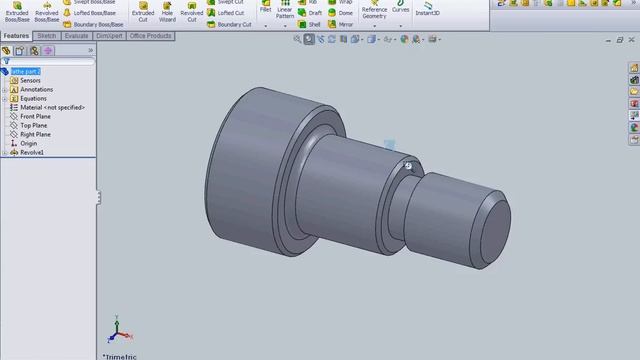Click the Previous View icon
640x360 pixels.
click(320, 39)
